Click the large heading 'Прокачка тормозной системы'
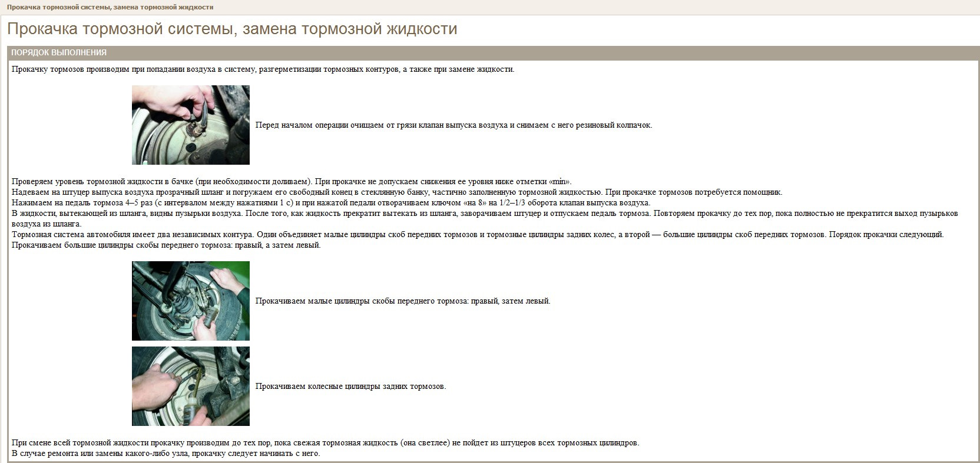 [x=232, y=29]
